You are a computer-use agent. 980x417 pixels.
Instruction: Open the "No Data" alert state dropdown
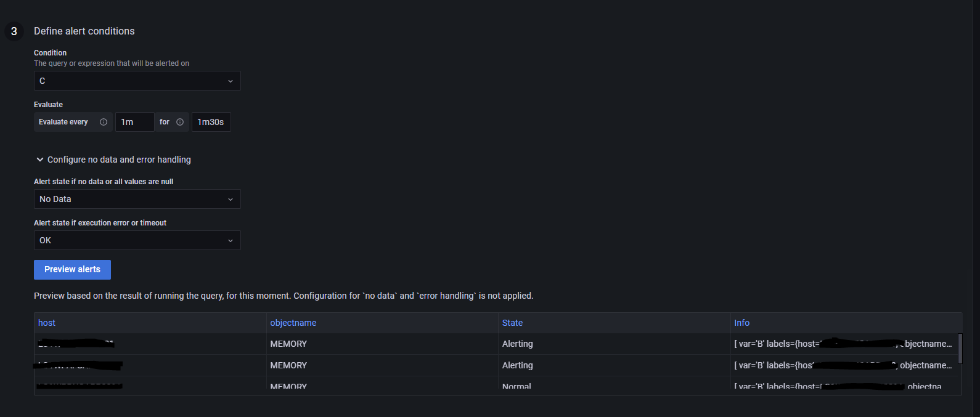137,199
